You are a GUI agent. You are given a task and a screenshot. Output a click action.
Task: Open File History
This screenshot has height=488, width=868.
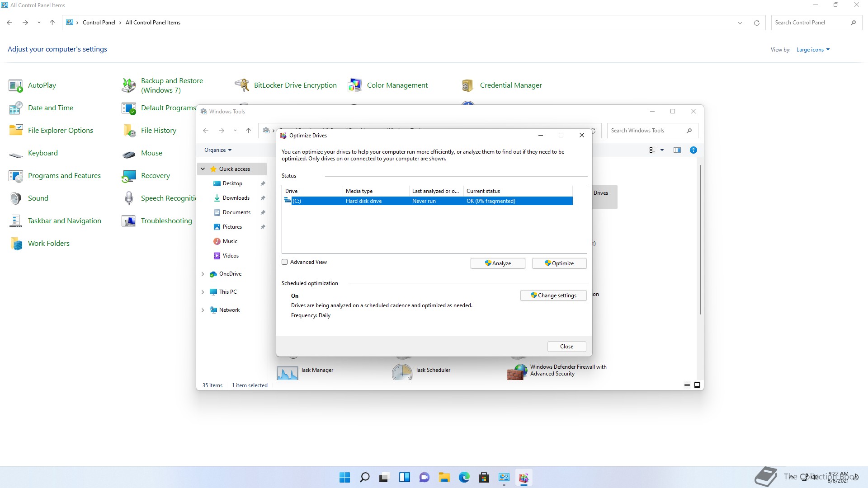[x=149, y=131]
